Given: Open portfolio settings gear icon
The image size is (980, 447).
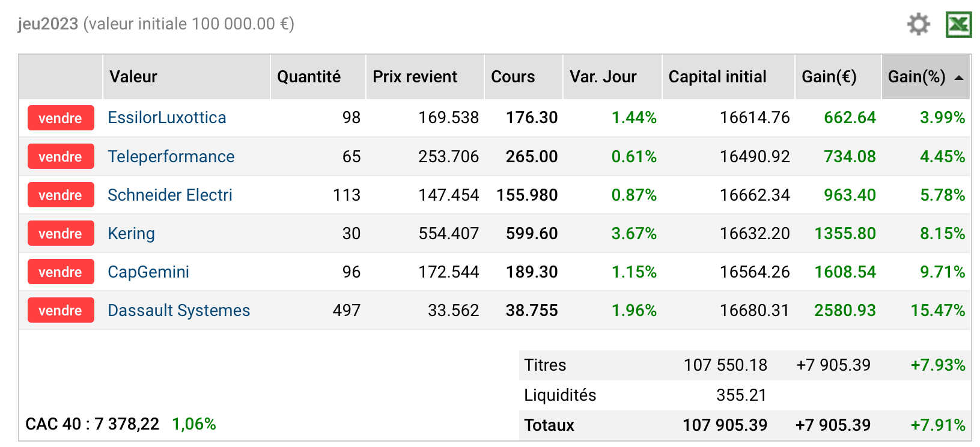Looking at the screenshot, I should [x=918, y=25].
